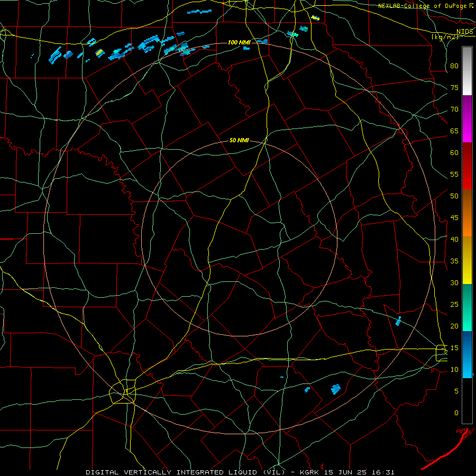Select the green segment of the VIL scale
The width and height of the screenshot is (476, 476).
[x=467, y=307]
